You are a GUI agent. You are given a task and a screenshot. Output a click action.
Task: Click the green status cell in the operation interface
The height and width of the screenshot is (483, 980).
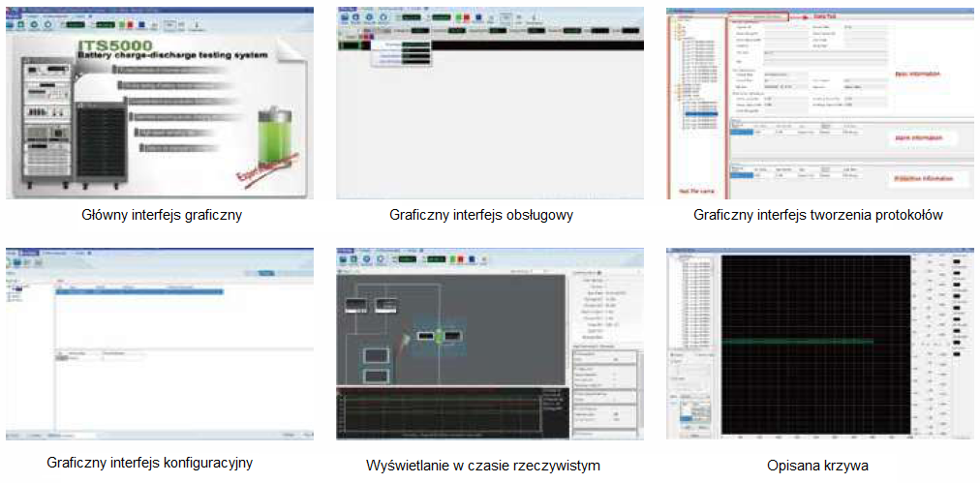click(x=348, y=45)
